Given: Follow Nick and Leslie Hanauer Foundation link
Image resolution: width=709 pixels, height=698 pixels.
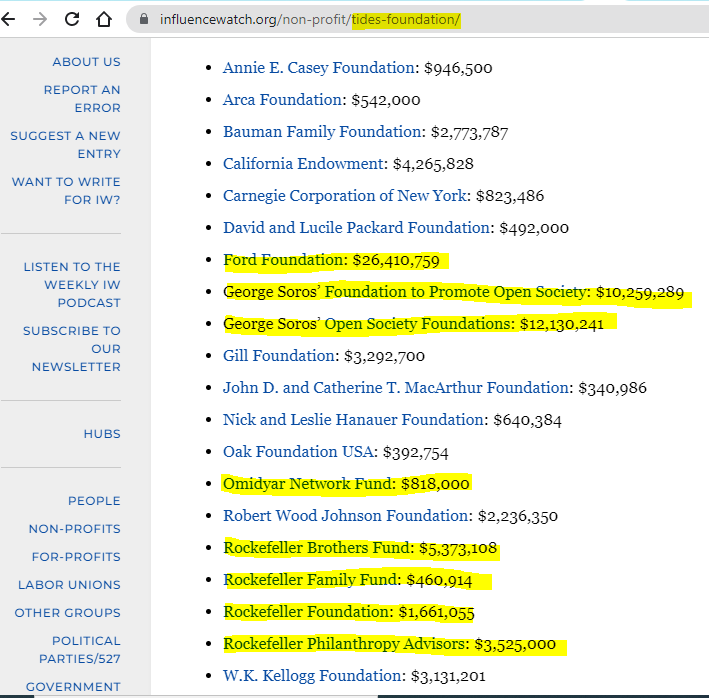Looking at the screenshot, I should 354,420.
